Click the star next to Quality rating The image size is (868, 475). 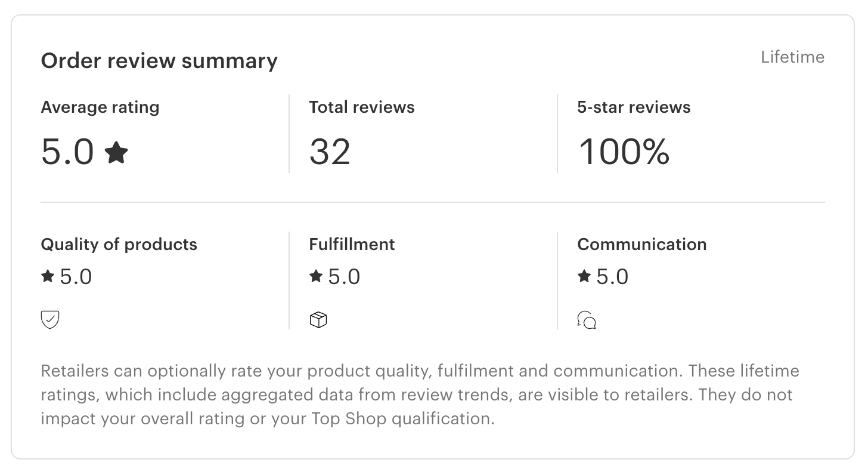(48, 276)
